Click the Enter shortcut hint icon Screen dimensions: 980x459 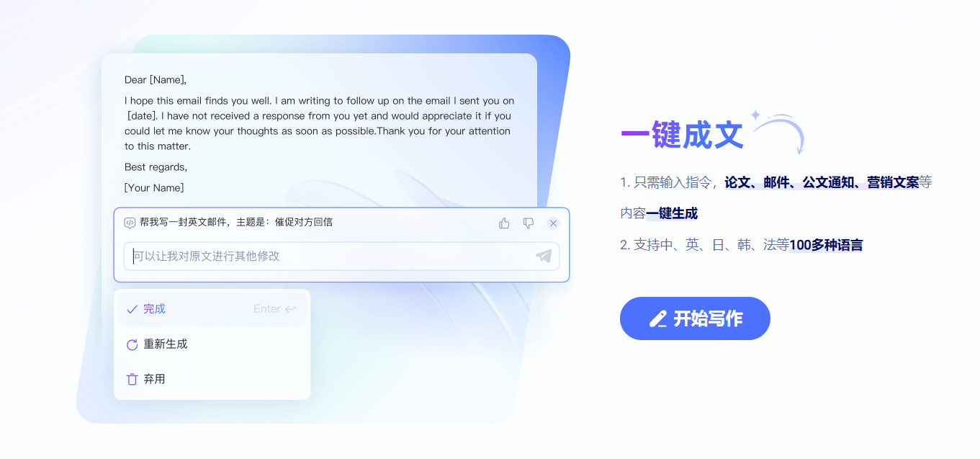click(290, 309)
